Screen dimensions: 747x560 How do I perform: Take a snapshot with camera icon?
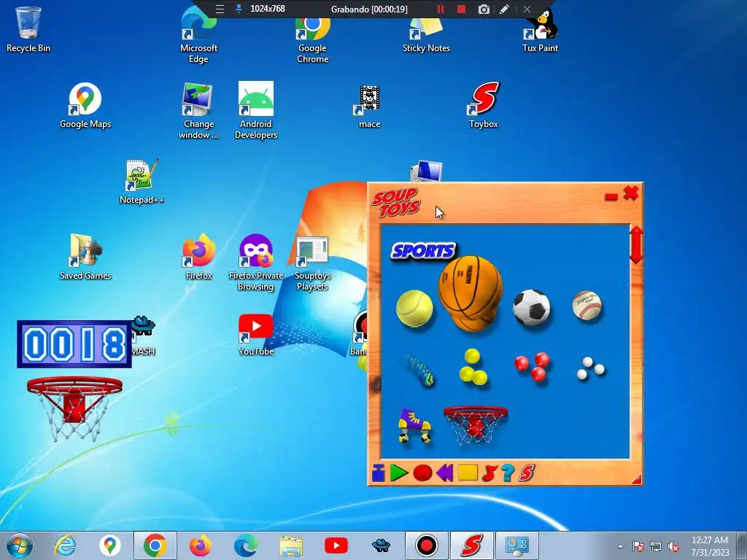(484, 9)
